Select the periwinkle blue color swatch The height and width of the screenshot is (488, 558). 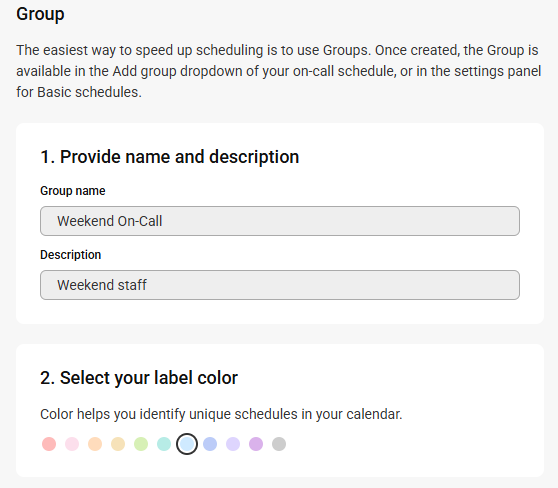pos(210,444)
